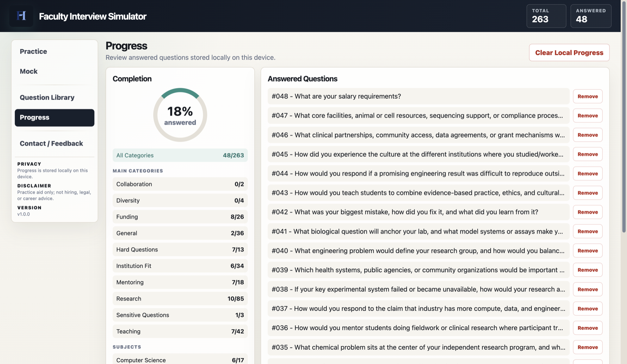Open question #047 about core facilities
Viewport: 627px width, 364px height.
(419, 116)
